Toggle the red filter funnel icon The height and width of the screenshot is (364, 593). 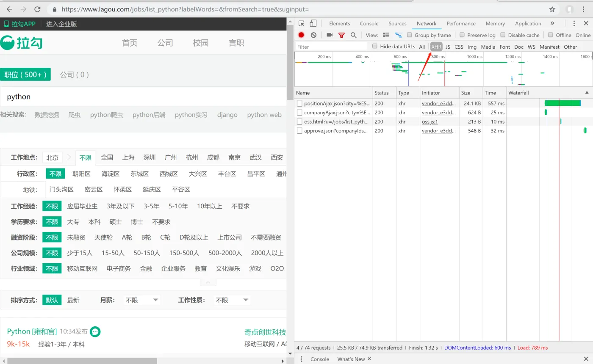[341, 35]
